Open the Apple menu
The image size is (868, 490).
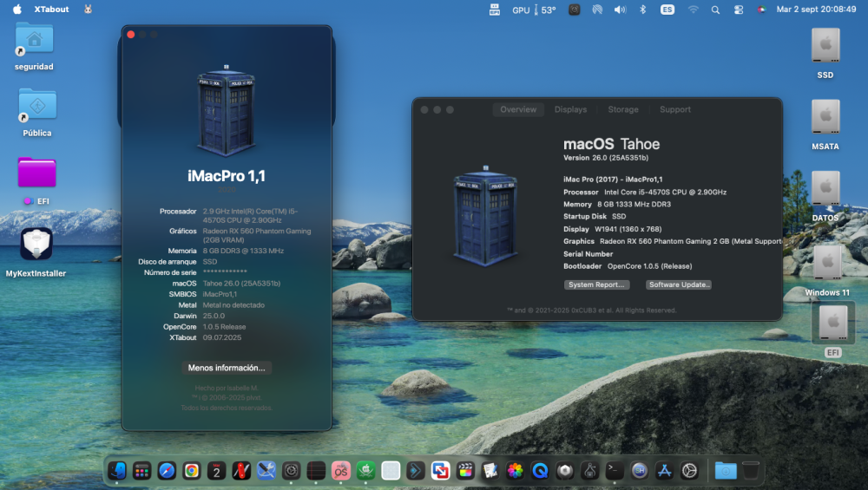[17, 10]
